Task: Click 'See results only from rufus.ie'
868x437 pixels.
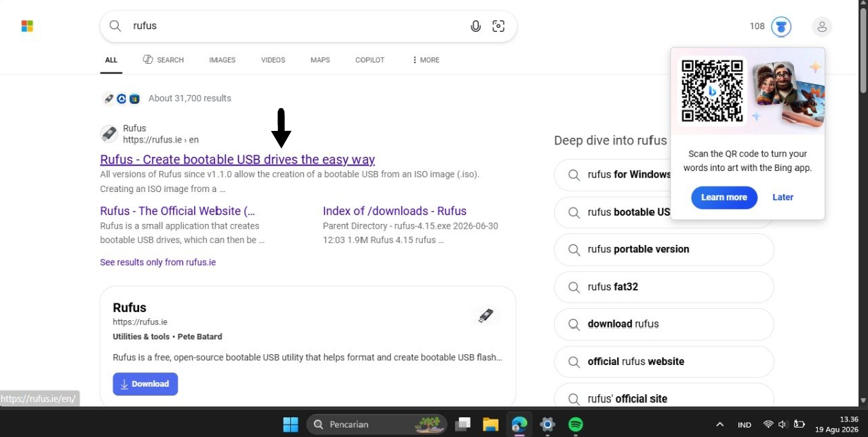Action: coord(158,262)
